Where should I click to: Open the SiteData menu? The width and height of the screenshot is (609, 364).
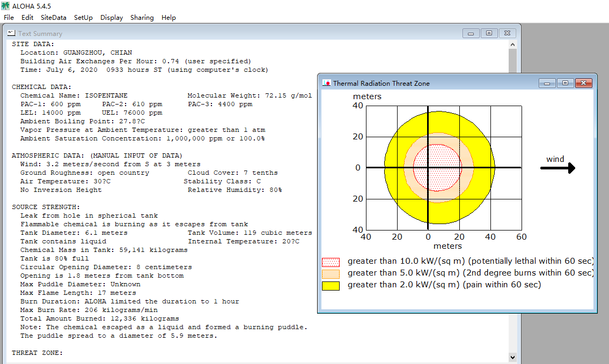54,18
